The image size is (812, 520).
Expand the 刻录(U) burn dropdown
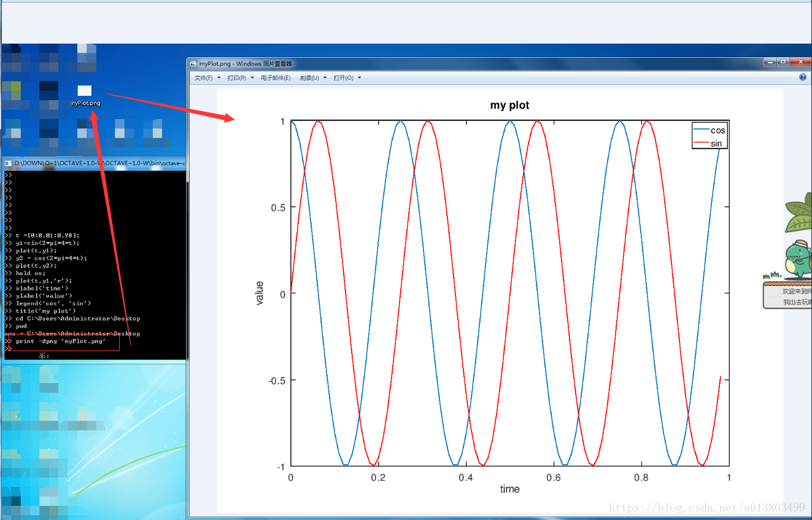click(312, 78)
